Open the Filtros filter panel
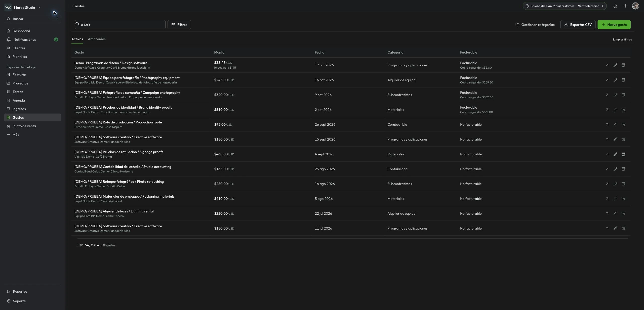The width and height of the screenshot is (644, 310). (179, 25)
